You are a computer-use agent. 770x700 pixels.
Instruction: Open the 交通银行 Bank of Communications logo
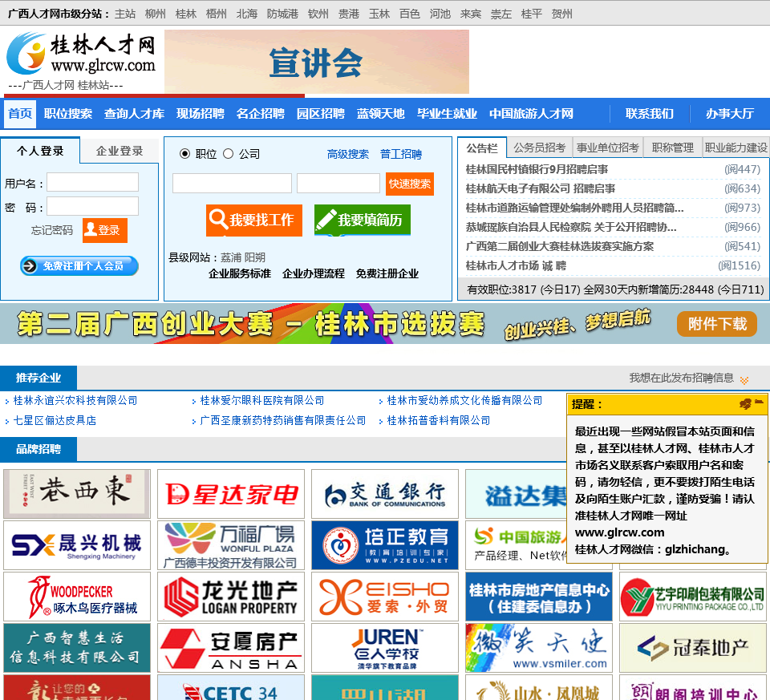(385, 494)
